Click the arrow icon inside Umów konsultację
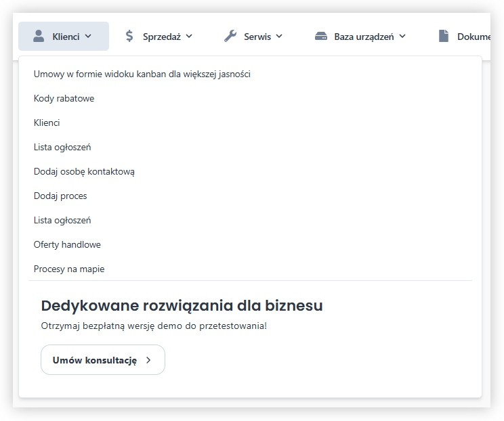 coord(148,360)
